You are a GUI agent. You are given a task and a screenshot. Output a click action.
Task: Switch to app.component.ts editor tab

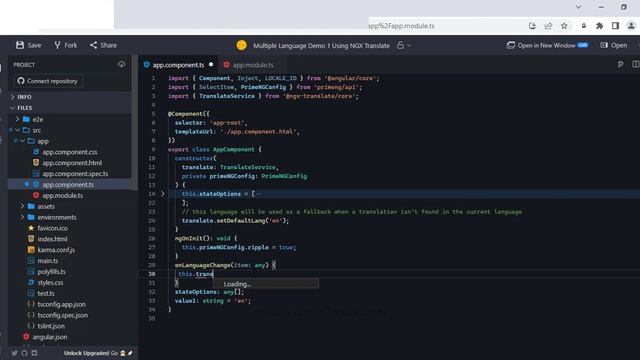click(x=178, y=65)
